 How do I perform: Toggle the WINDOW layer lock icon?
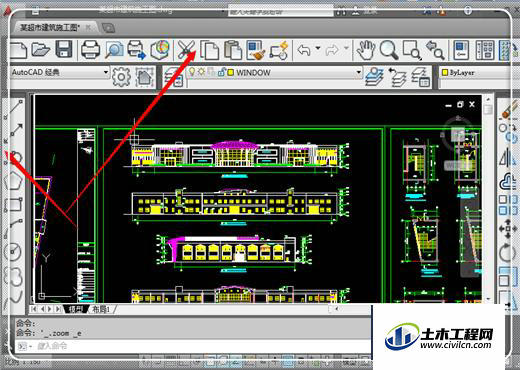click(x=221, y=72)
